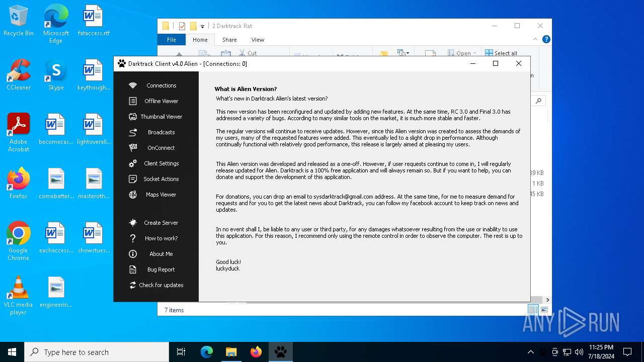Viewport: 644px width, 362px height.
Task: Select Check for updates in the sidebar
Action: click(156, 285)
